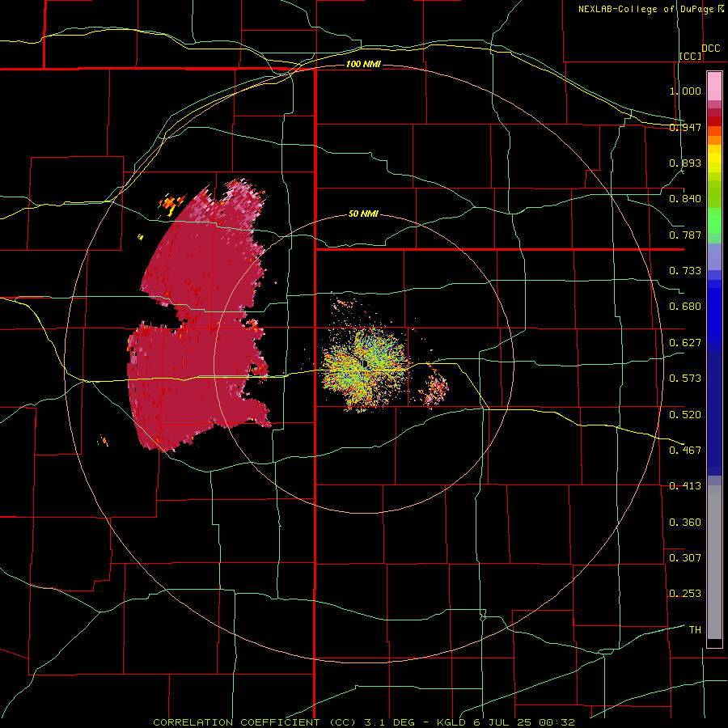The width and height of the screenshot is (728, 728).
Task: Pick the light pink top color bar segment
Action: pos(714,86)
